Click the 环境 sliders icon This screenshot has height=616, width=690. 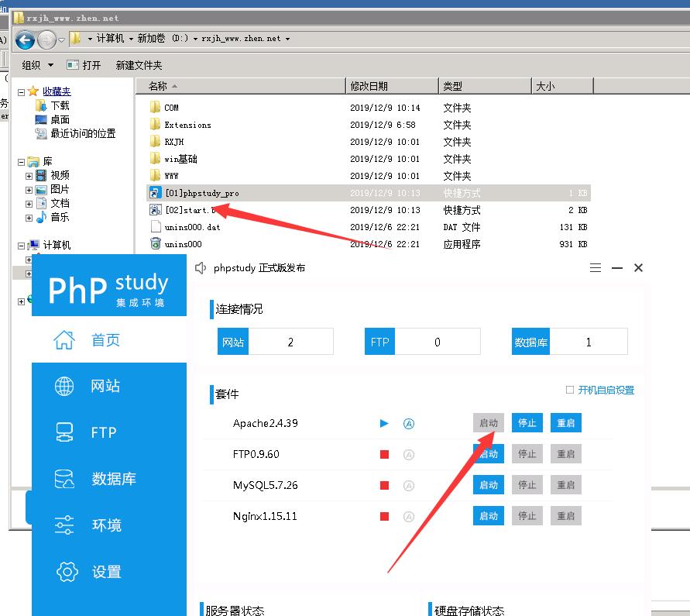[x=64, y=525]
